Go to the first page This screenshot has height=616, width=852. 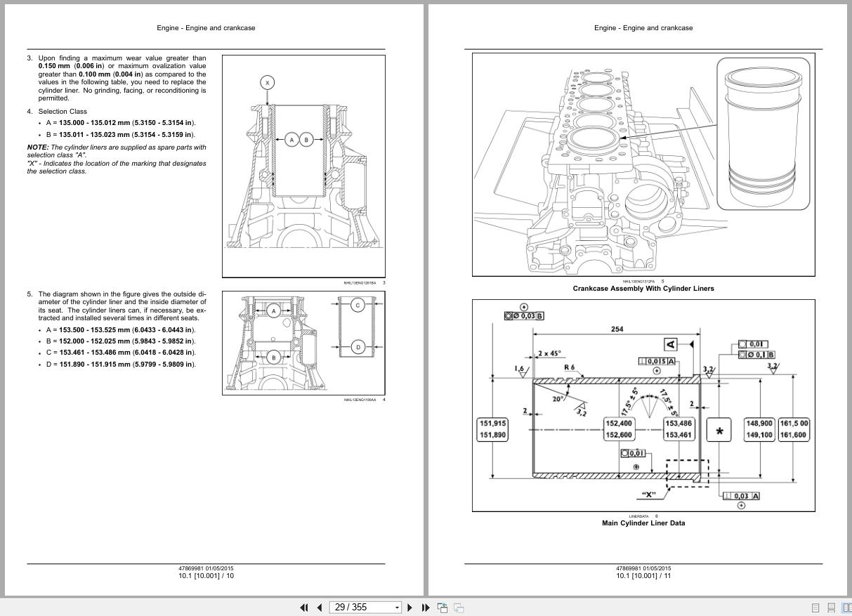point(304,608)
